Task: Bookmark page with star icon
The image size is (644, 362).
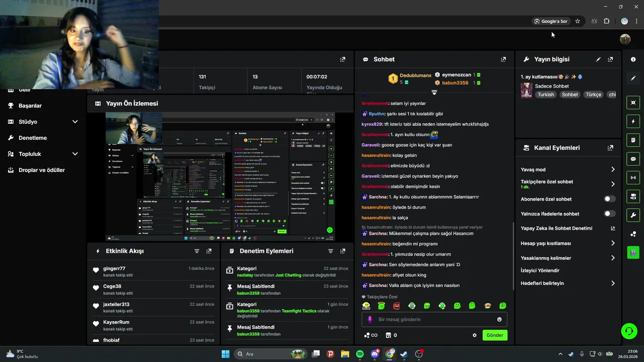Action: [x=578, y=21]
